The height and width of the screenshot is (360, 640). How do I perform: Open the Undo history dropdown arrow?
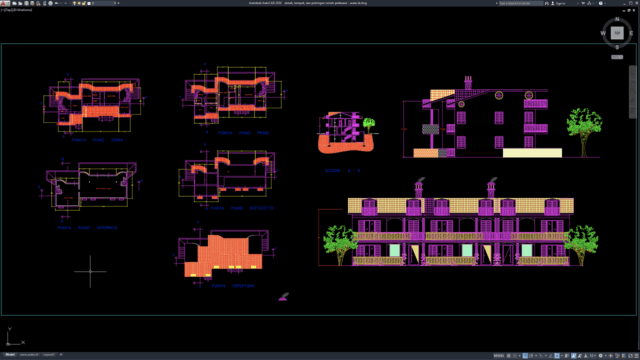click(61, 3)
